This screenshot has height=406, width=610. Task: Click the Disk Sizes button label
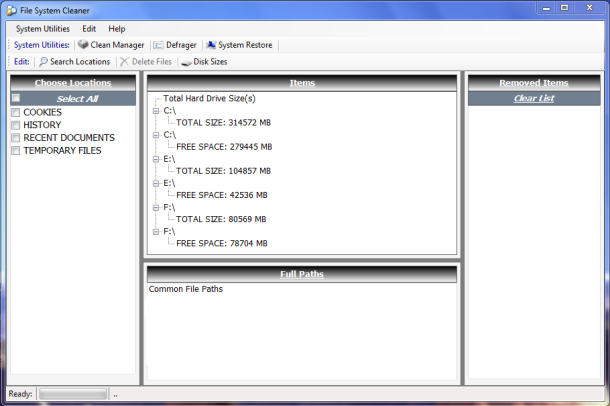click(210, 62)
